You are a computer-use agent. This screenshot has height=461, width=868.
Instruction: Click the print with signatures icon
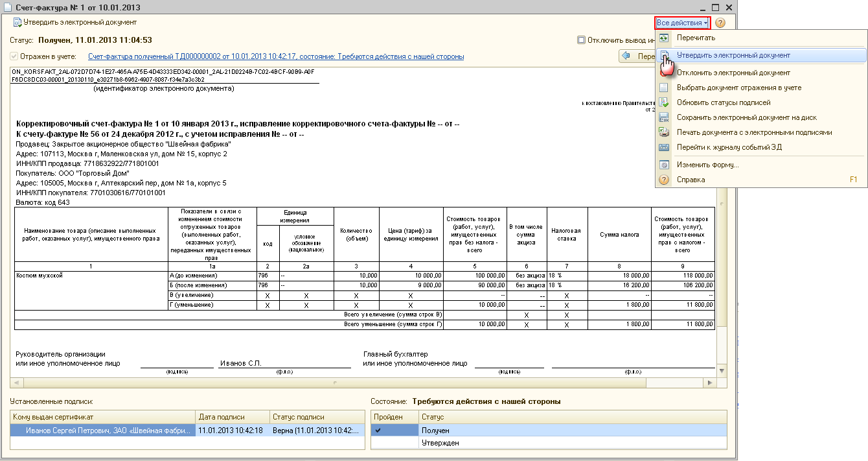click(664, 132)
